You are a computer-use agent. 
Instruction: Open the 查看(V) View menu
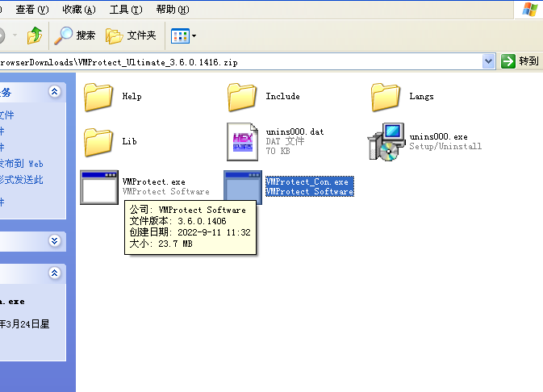(x=32, y=10)
